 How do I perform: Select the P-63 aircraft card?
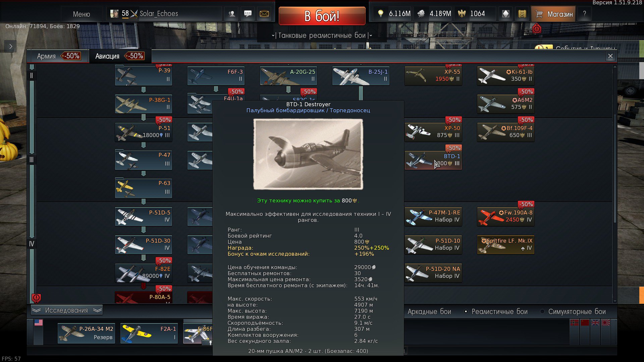coord(144,188)
